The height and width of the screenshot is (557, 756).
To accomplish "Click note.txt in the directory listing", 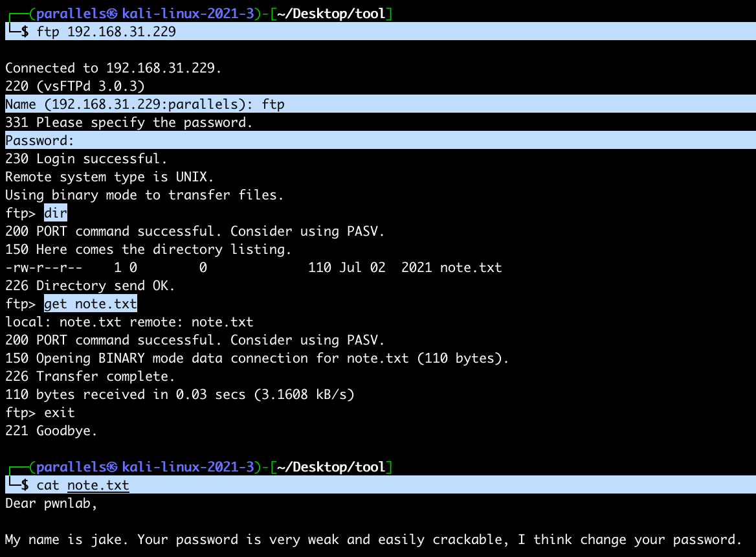I will pyautogui.click(x=471, y=267).
